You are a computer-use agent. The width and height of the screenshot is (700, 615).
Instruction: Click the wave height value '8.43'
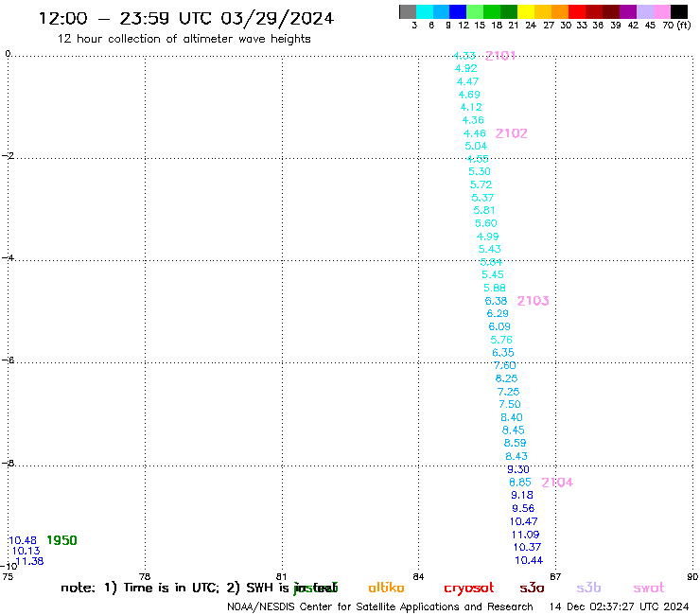click(516, 456)
